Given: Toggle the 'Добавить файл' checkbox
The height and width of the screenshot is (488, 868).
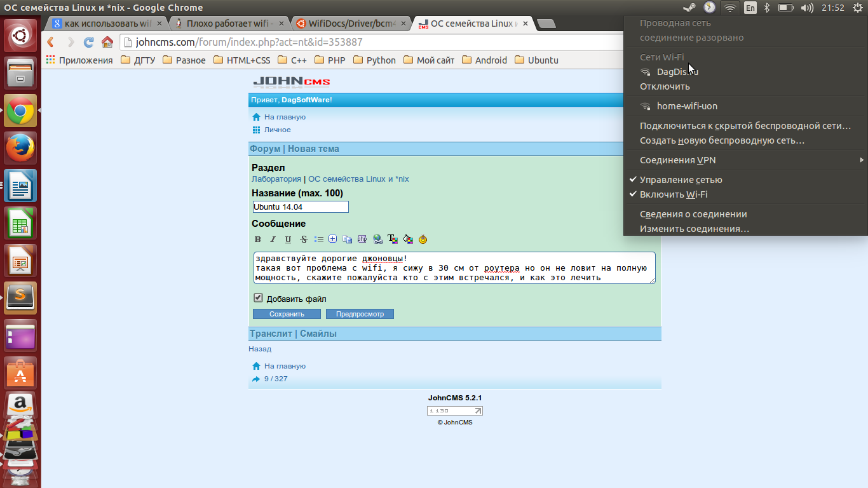Looking at the screenshot, I should pos(258,298).
